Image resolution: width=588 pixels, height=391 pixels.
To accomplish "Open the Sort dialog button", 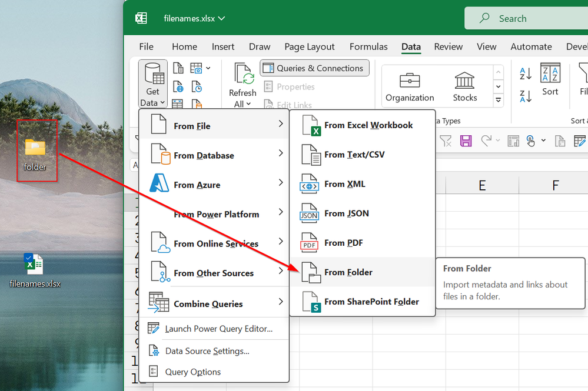I will (550, 79).
